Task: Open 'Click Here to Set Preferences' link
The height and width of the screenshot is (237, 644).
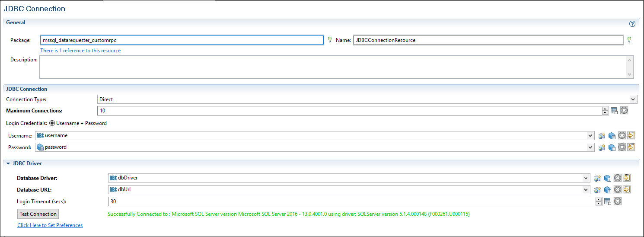Action: tap(50, 225)
